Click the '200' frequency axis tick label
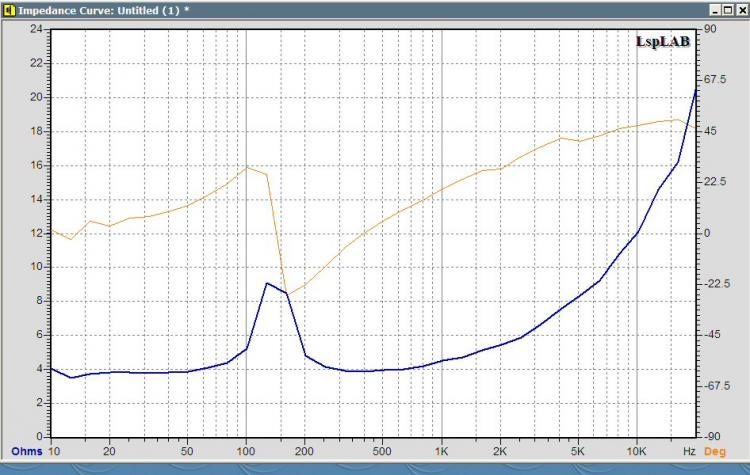 pos(304,451)
